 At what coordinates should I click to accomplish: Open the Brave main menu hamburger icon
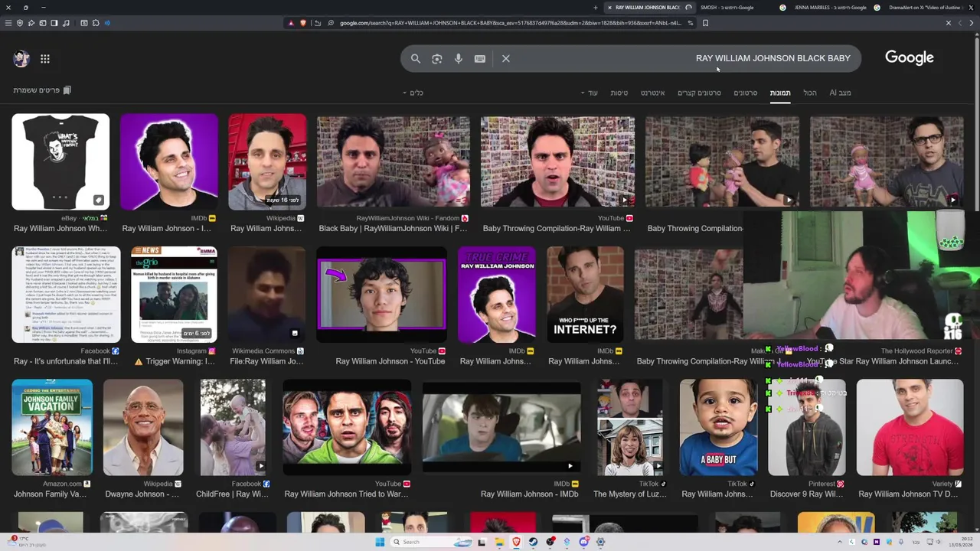click(8, 23)
